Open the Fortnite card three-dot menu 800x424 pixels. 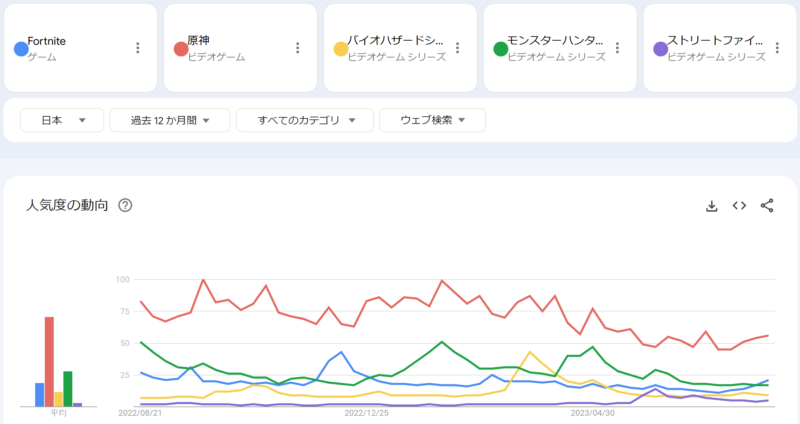click(x=137, y=48)
